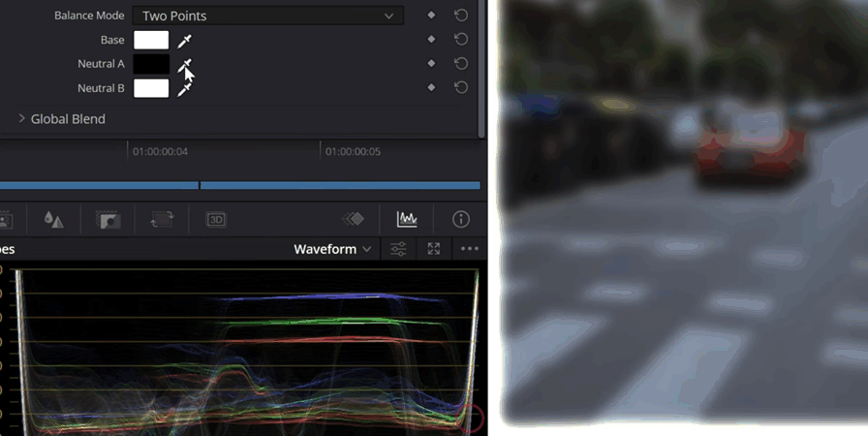Open the partially visible tracker palette icon
The width and height of the screenshot is (868, 436).
point(6,220)
